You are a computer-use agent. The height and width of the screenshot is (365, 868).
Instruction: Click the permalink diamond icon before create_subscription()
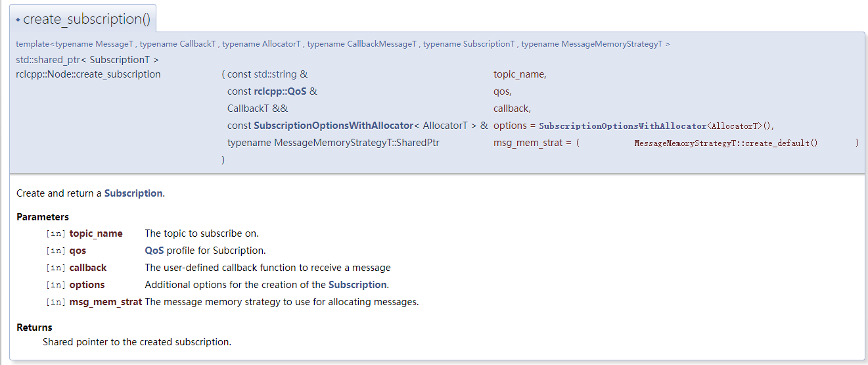(18, 20)
